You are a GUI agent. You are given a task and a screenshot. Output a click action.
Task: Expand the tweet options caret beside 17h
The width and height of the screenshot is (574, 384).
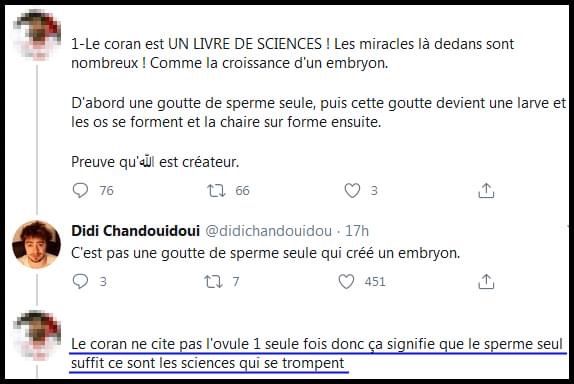click(x=568, y=228)
